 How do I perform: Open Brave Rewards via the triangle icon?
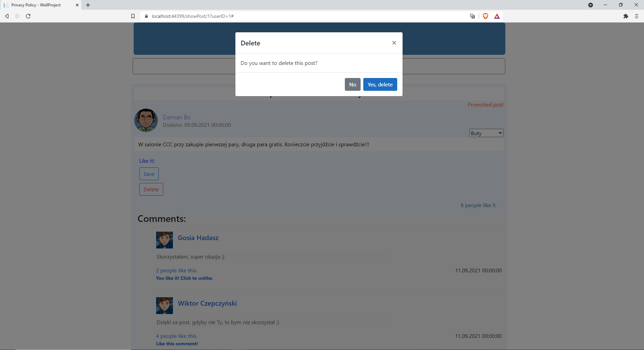[x=497, y=16]
